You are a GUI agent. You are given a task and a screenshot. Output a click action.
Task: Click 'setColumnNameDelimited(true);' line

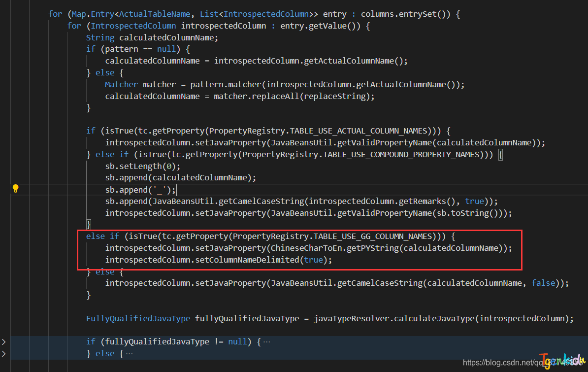(263, 260)
